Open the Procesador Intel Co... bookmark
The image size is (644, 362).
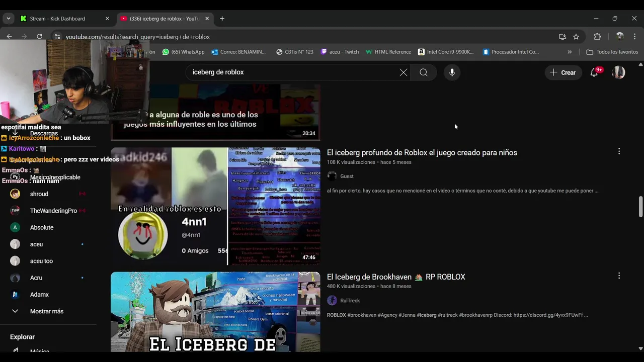pyautogui.click(x=511, y=52)
